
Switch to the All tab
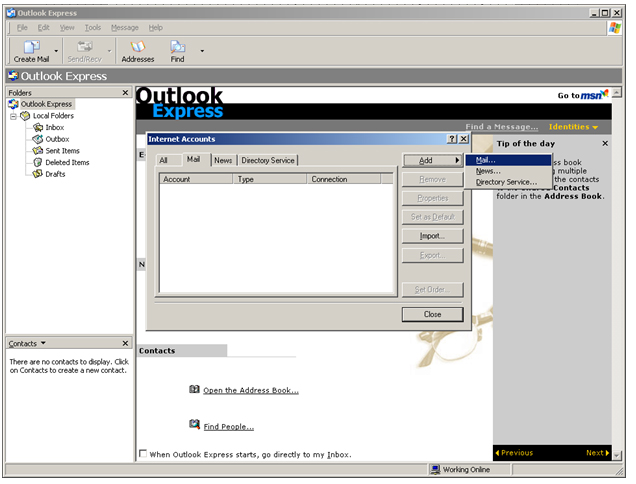pyautogui.click(x=163, y=161)
